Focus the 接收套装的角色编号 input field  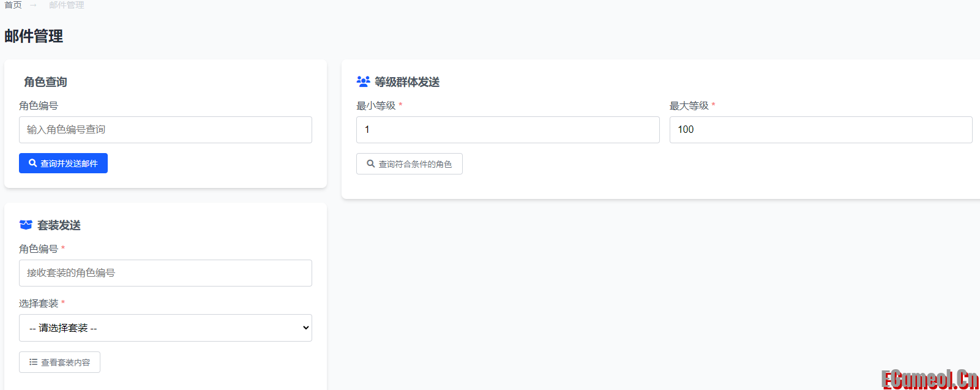(x=165, y=273)
